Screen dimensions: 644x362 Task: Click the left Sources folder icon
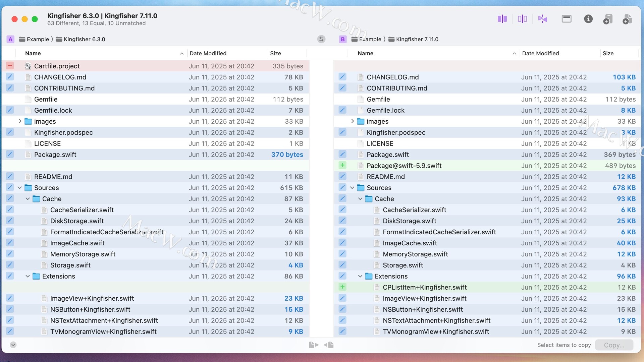(x=28, y=188)
